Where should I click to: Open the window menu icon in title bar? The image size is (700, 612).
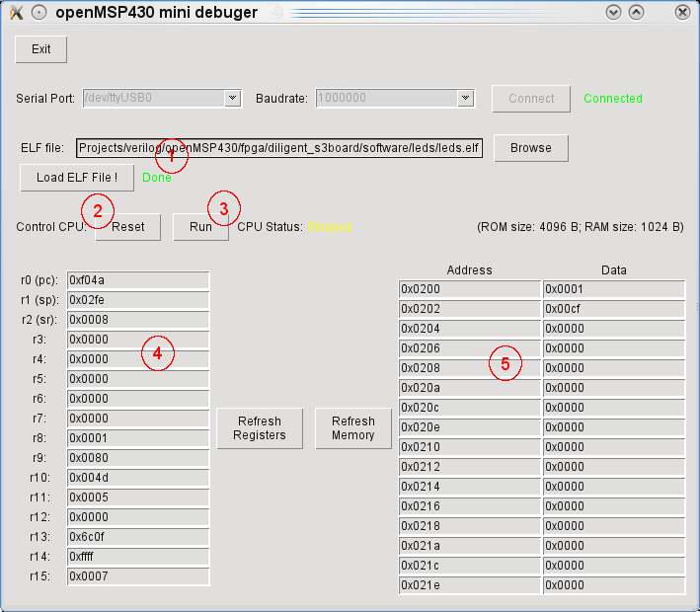click(15, 13)
